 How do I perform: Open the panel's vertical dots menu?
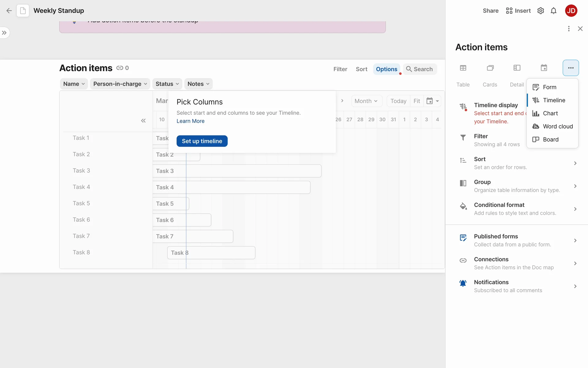click(569, 29)
